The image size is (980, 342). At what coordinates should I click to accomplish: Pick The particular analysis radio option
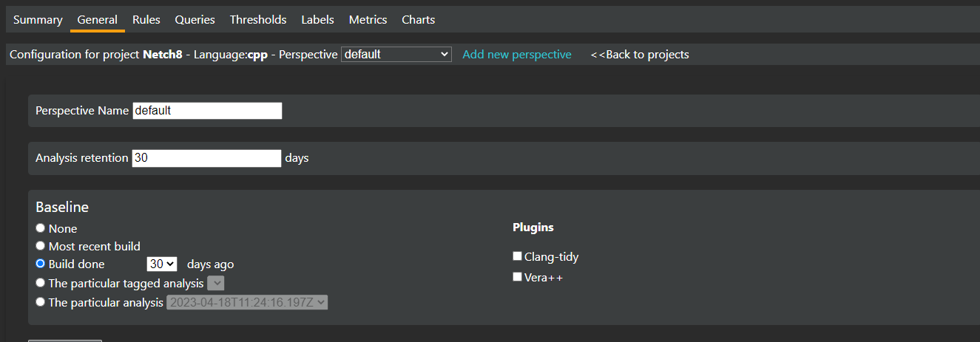[41, 301]
